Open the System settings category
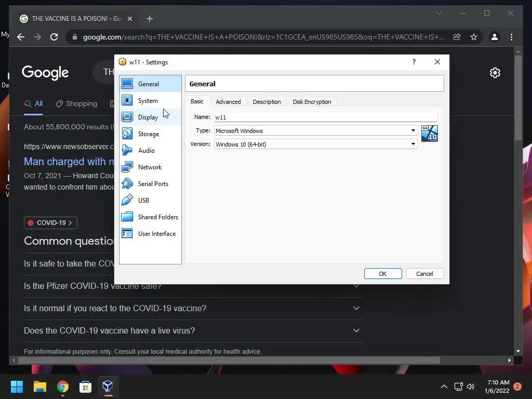532x399 pixels. 150,101
